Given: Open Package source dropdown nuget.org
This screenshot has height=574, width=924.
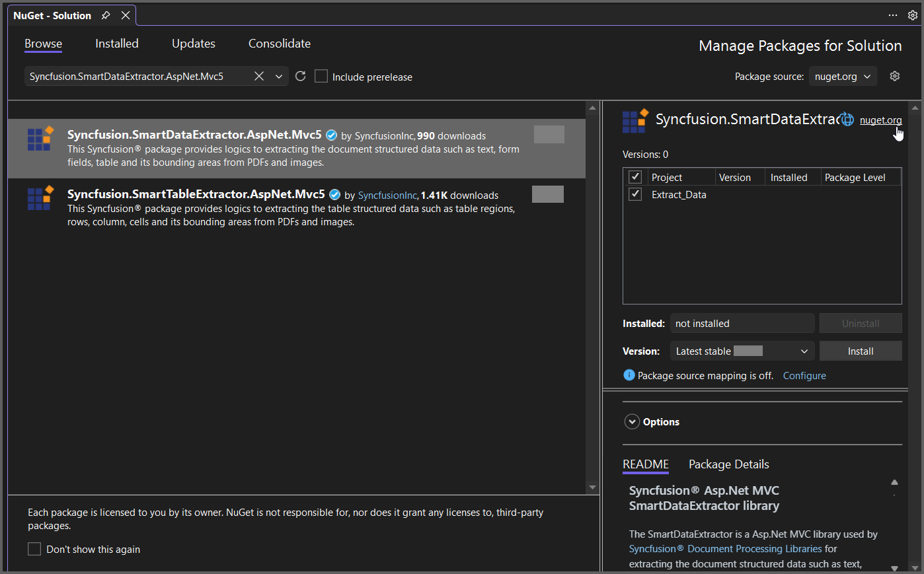Looking at the screenshot, I should tap(843, 77).
